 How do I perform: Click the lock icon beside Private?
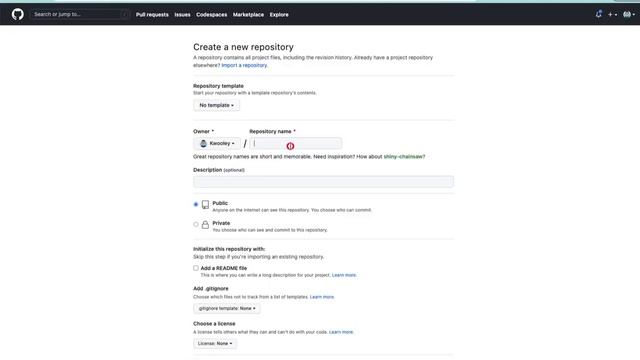205,224
